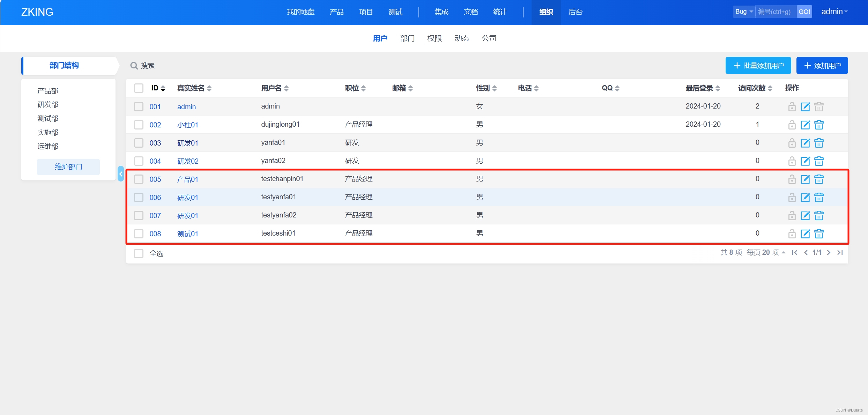Click lock icon for user 005
This screenshot has height=415, width=868.
[792, 179]
